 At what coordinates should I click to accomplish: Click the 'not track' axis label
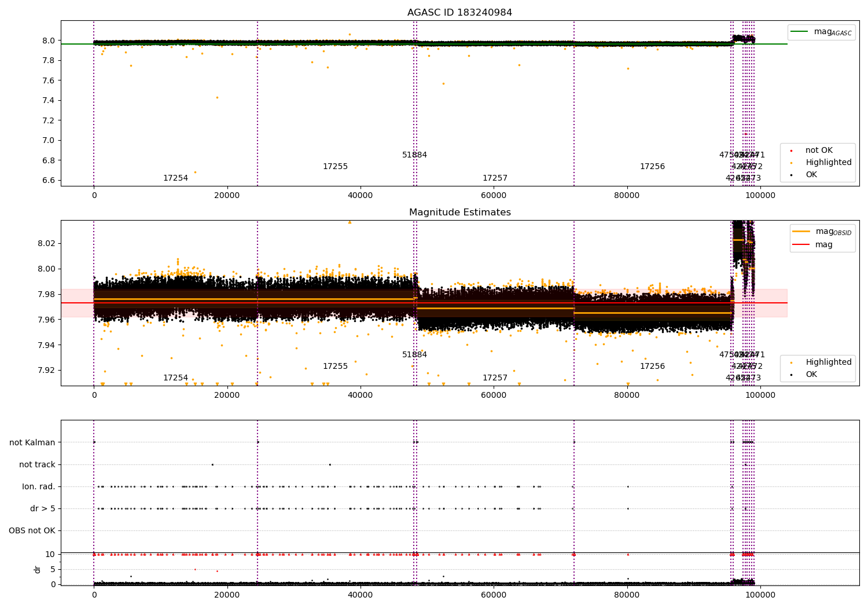37,465
